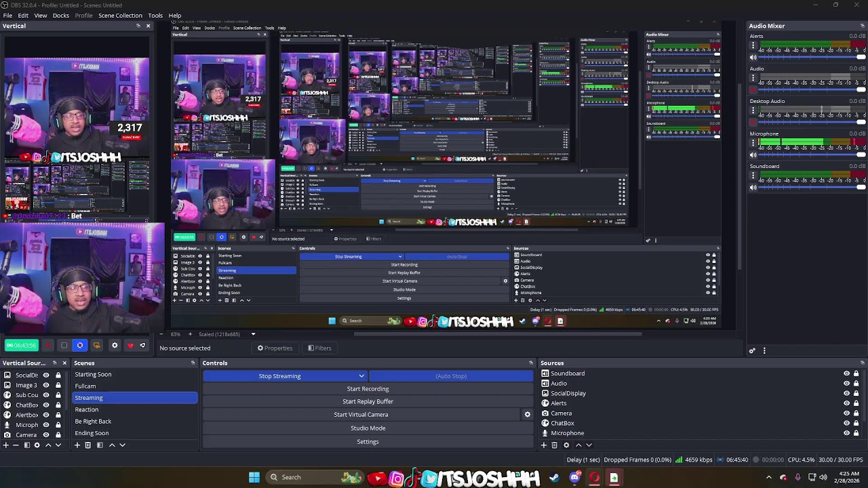Enter Studio Mode
The image size is (868, 488).
(x=368, y=428)
